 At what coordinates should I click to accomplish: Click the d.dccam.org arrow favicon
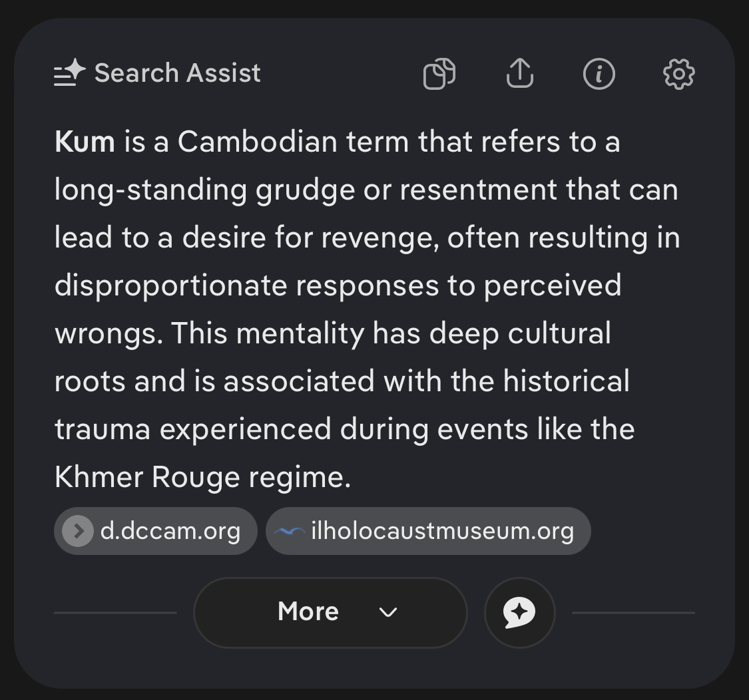[x=78, y=531]
